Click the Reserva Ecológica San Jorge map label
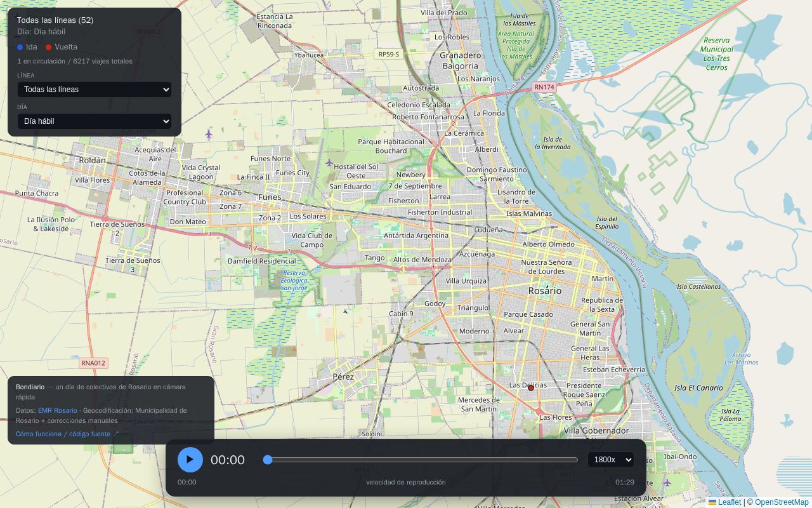 point(294,280)
